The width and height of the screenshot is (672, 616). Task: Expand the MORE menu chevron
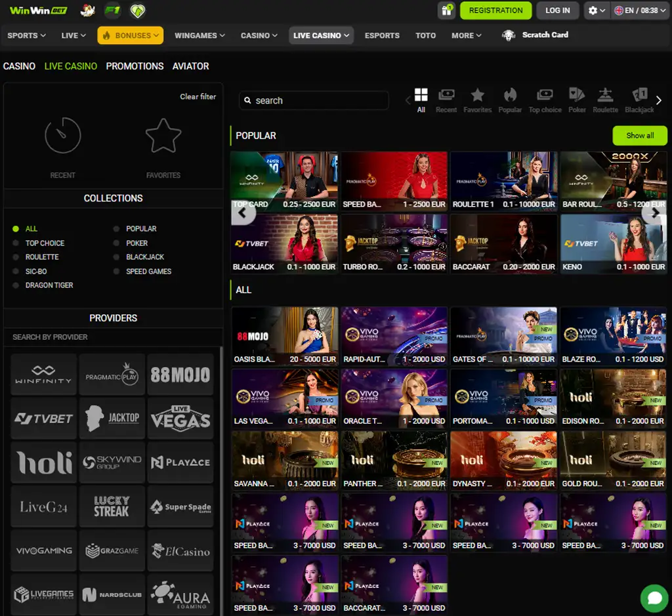coord(478,35)
